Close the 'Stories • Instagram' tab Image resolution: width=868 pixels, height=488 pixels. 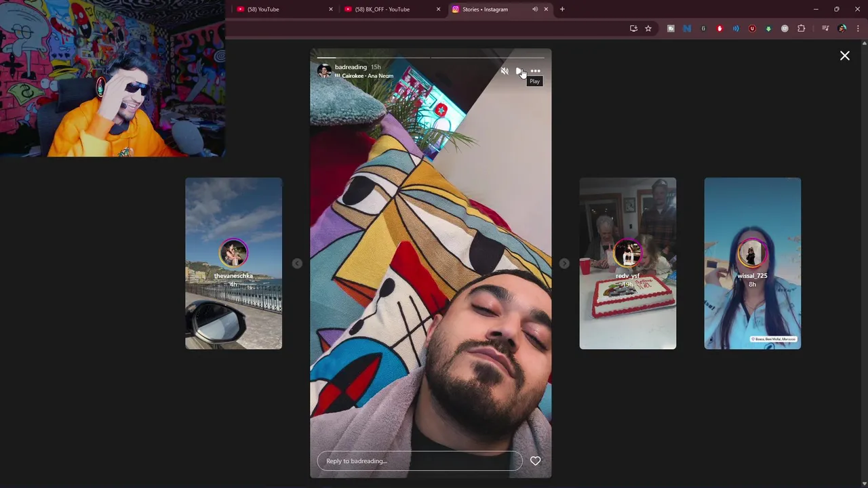[x=546, y=9]
